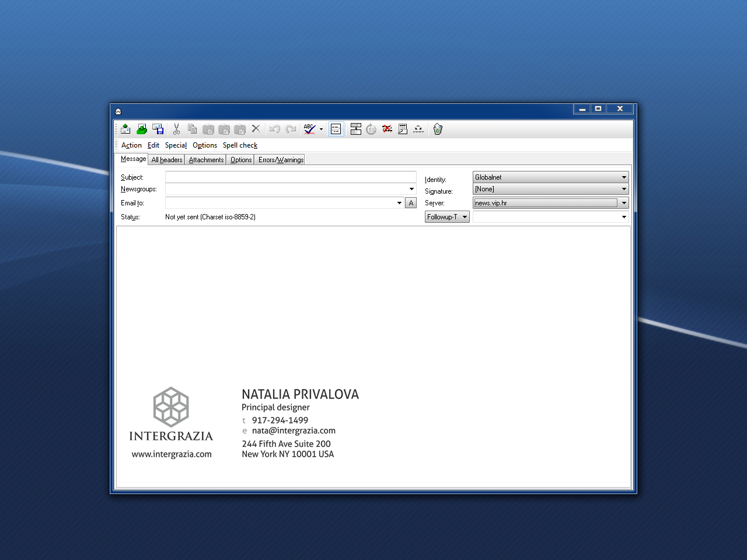Open the Server dropdown showing news.vip.hr

(550, 203)
